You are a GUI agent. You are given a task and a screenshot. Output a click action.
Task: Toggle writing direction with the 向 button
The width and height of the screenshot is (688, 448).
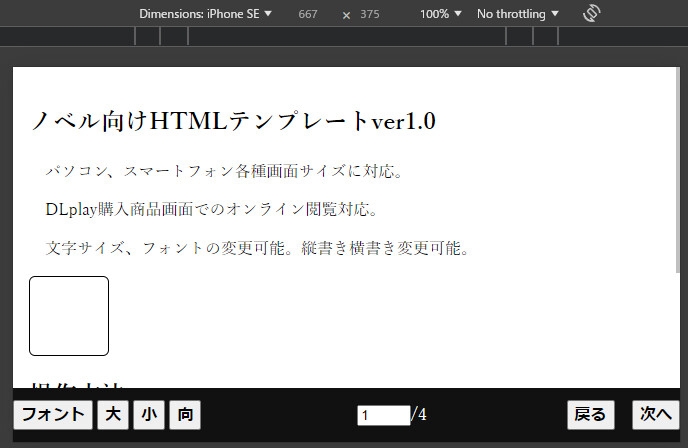coord(185,415)
